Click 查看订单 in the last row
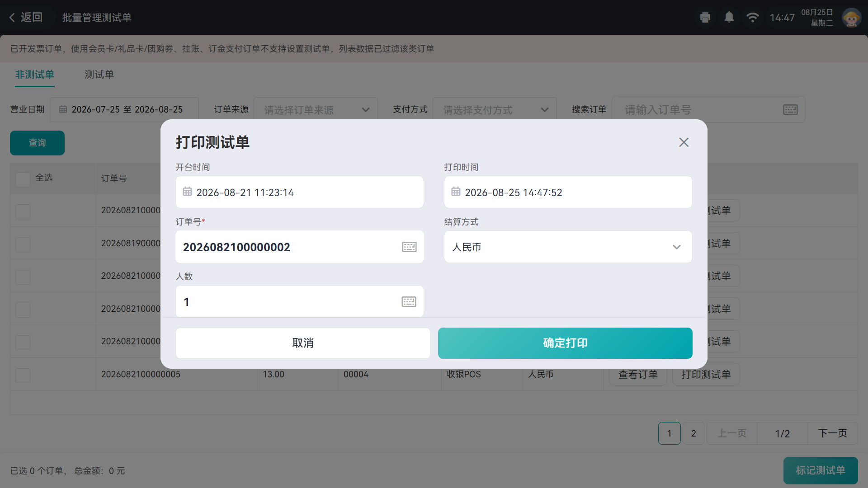The image size is (868, 488). 638,374
